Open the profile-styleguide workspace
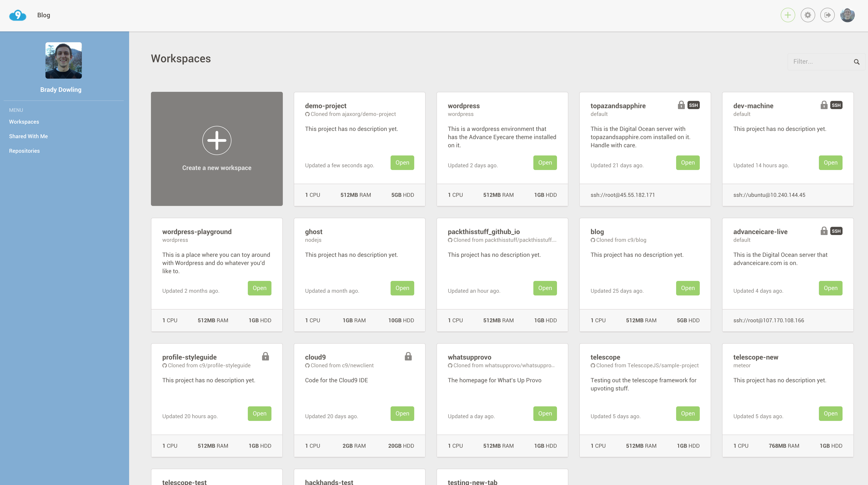Viewport: 868px width, 485px height. coord(259,414)
